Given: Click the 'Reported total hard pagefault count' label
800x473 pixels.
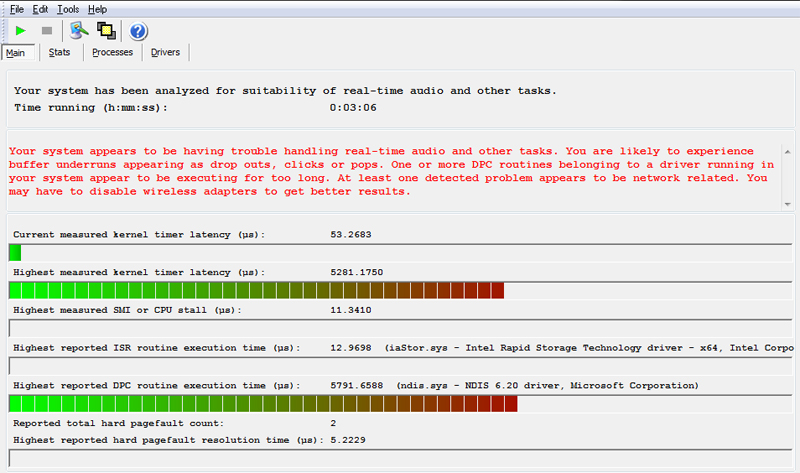Looking at the screenshot, I should pos(118,424).
